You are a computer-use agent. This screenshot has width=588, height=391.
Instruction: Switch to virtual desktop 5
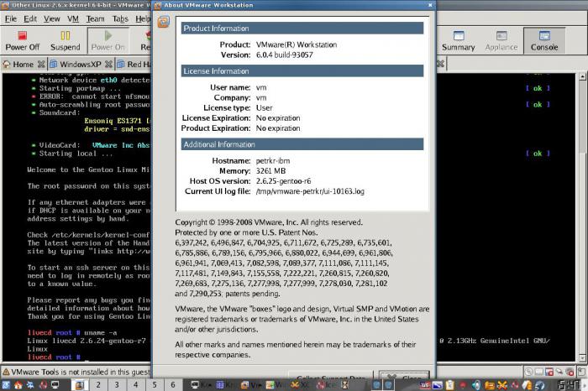pos(154,384)
